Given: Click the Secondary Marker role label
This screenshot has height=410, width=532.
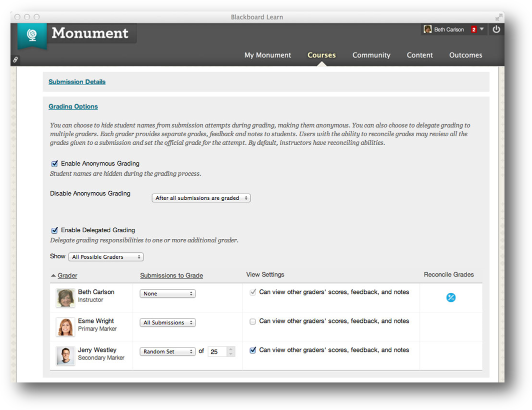Looking at the screenshot, I should click(x=101, y=358).
